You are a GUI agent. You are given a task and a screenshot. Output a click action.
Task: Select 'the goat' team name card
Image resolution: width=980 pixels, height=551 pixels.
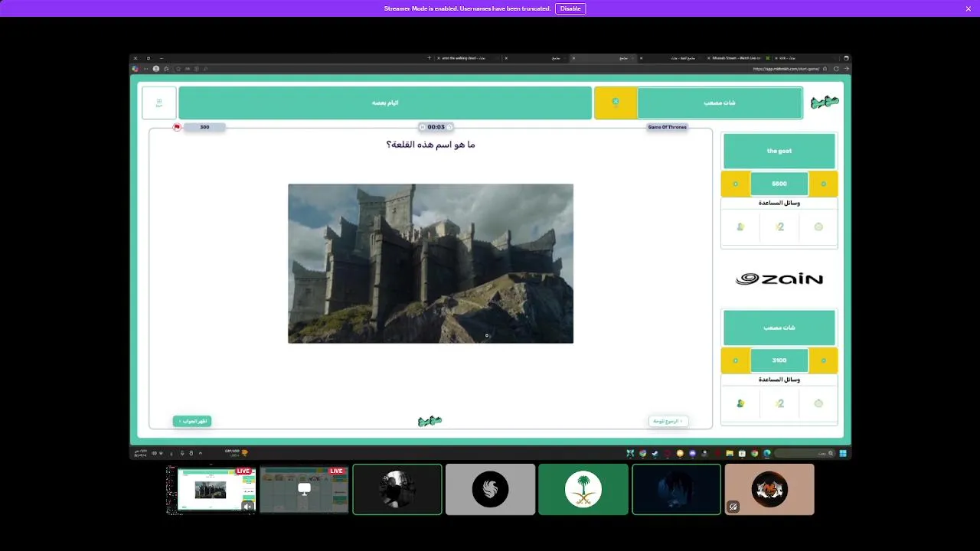[x=779, y=151]
